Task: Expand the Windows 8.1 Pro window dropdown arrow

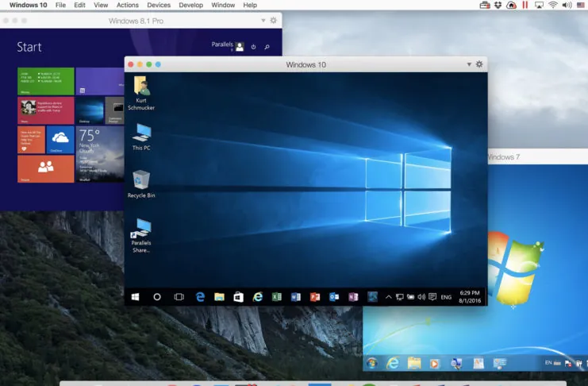Action: [263, 20]
